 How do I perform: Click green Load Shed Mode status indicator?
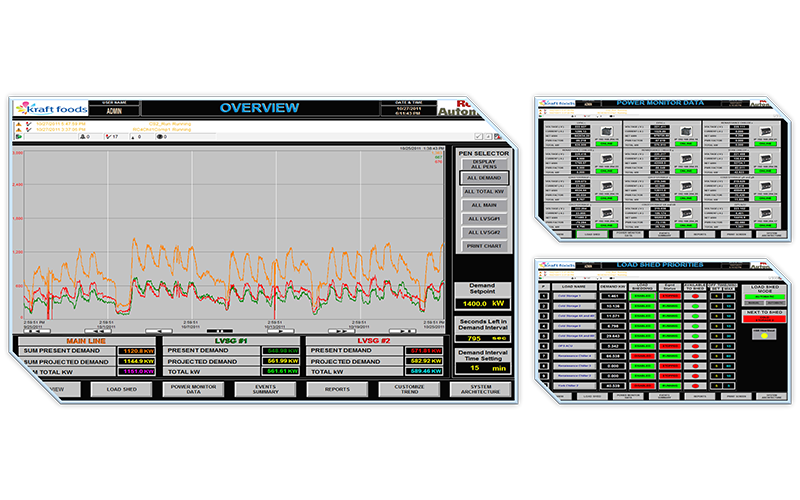point(765,296)
